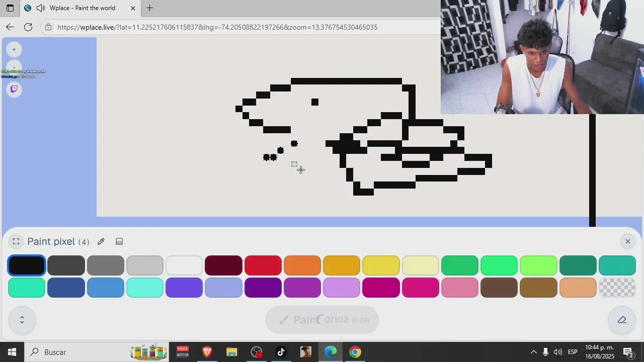
Task: Open the clock showing 10:44 p. m.
Action: click(600, 352)
